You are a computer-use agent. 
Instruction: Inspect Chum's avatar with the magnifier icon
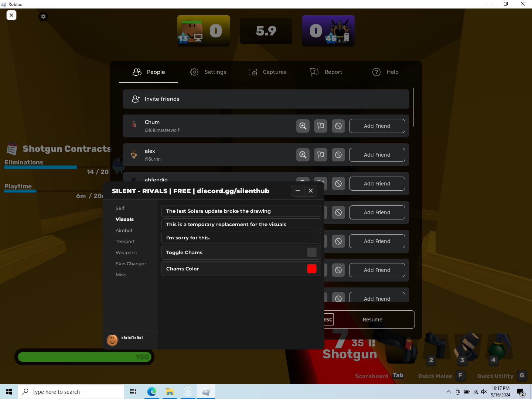[303, 126]
